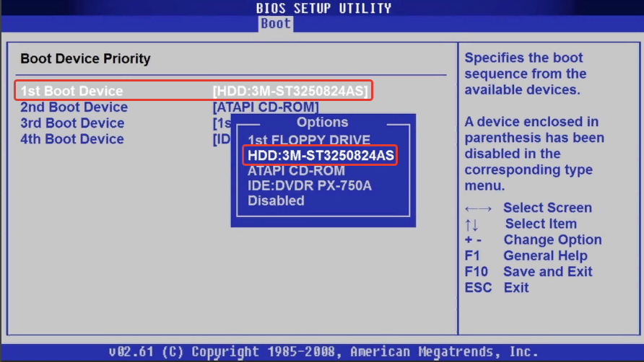644x362 pixels.
Task: Choose ATAPI CD-ROM in Options popup
Action: [296, 171]
